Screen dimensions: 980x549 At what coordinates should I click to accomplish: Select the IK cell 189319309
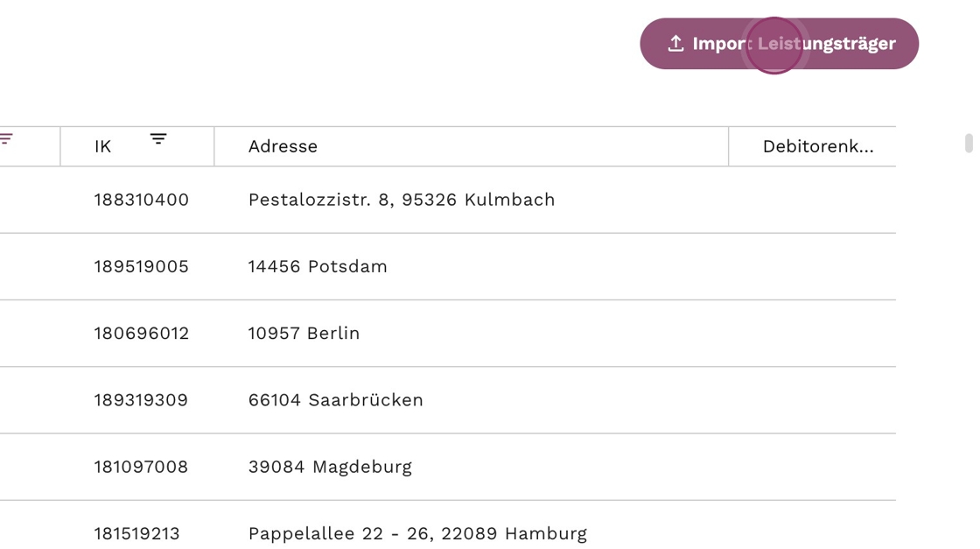(141, 400)
